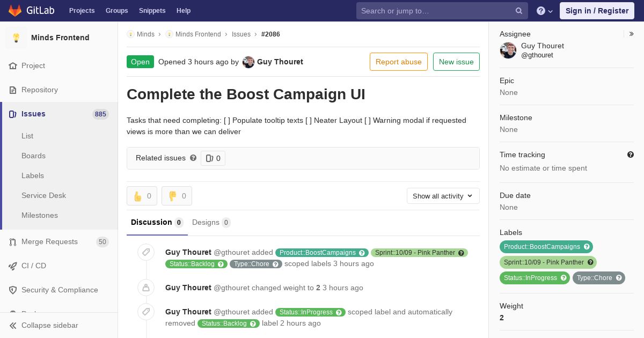Click weight icon beside changed weight note
The image size is (644, 338).
[x=146, y=288]
